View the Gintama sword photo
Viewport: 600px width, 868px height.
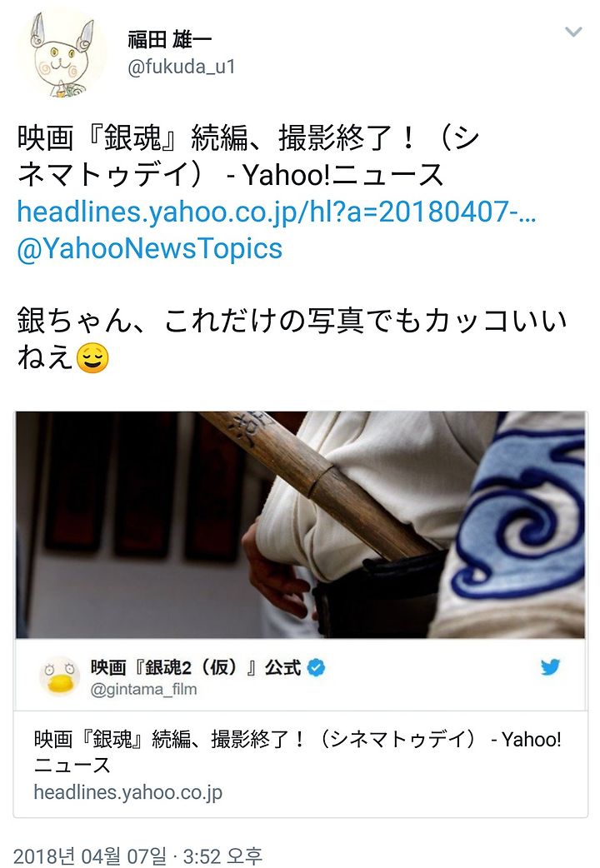(x=300, y=525)
